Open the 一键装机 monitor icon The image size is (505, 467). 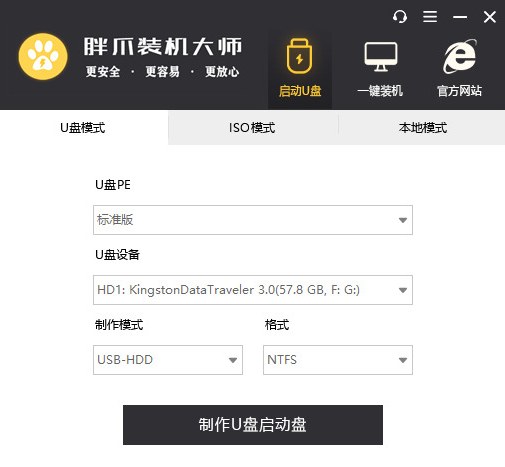coord(381,57)
